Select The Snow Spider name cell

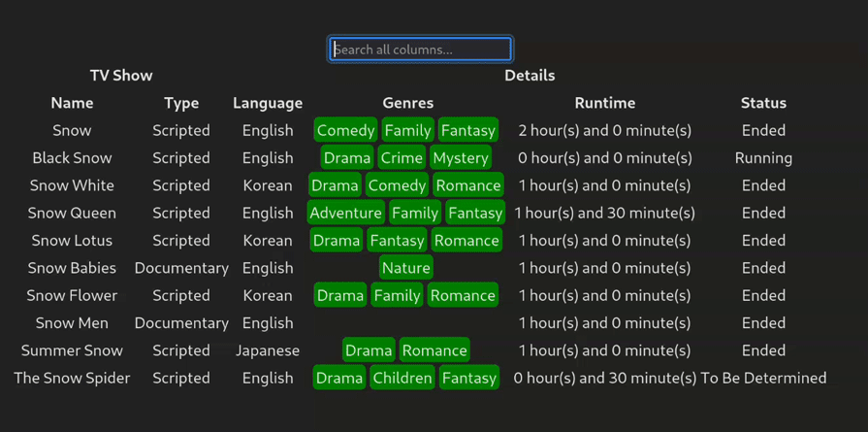[72, 379]
